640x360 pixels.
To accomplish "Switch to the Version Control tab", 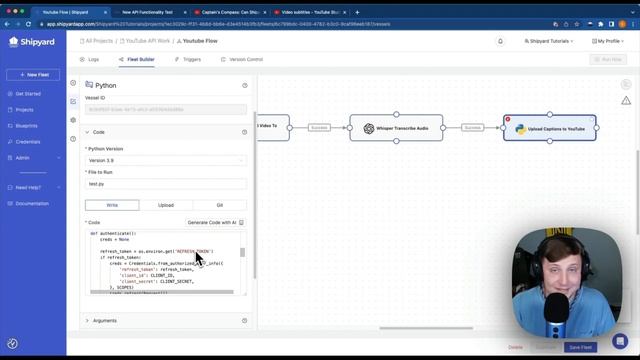I will 242,60.
